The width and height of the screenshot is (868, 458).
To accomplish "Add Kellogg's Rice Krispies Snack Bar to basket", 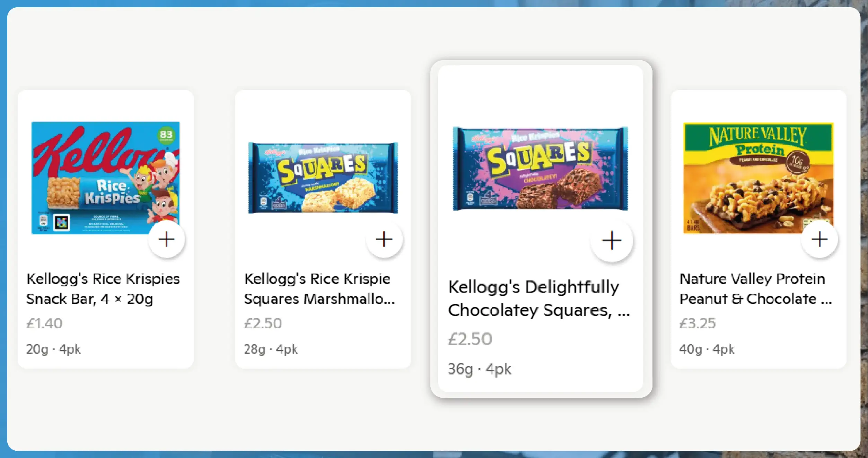I will point(166,240).
